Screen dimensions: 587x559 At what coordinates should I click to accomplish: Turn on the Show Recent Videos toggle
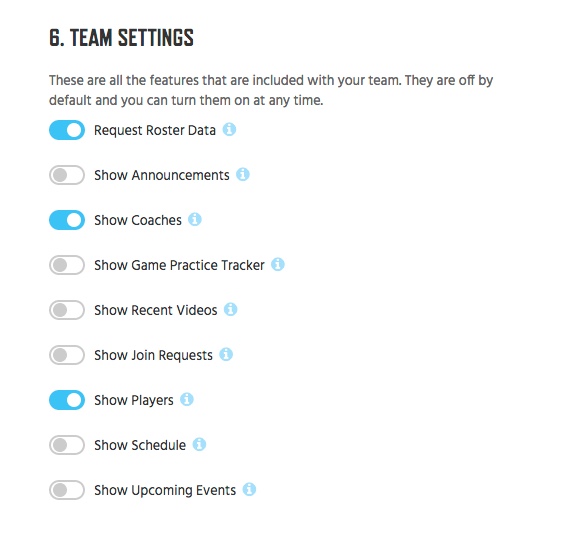click(x=67, y=310)
